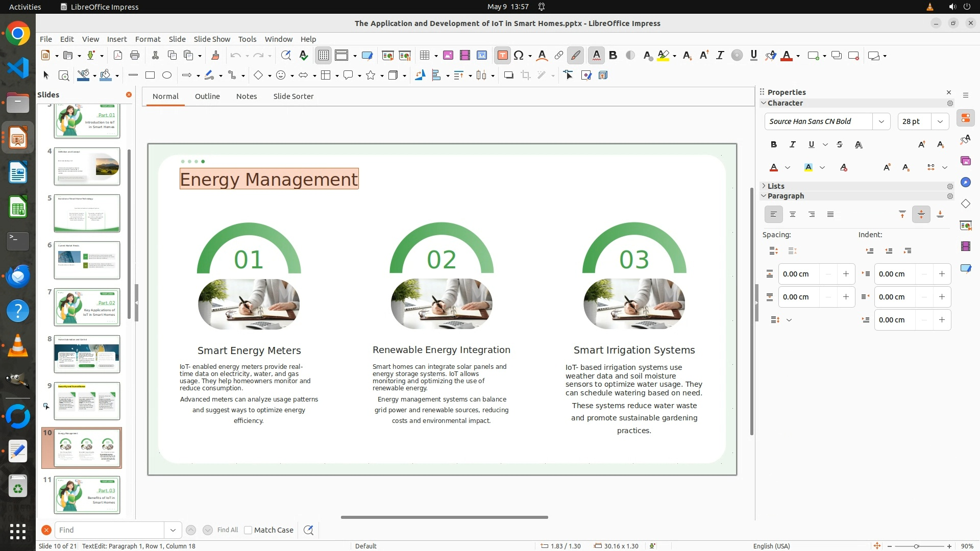Enable the Match Case checkbox
The height and width of the screenshot is (551, 980).
click(249, 530)
